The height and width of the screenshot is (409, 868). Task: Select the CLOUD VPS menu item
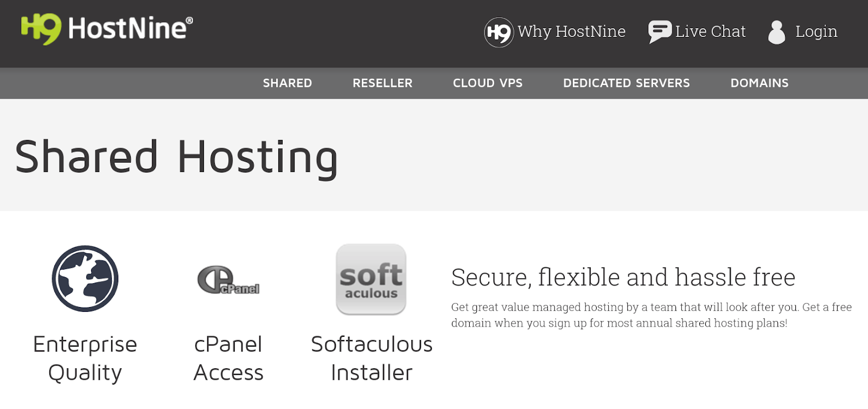coord(488,83)
